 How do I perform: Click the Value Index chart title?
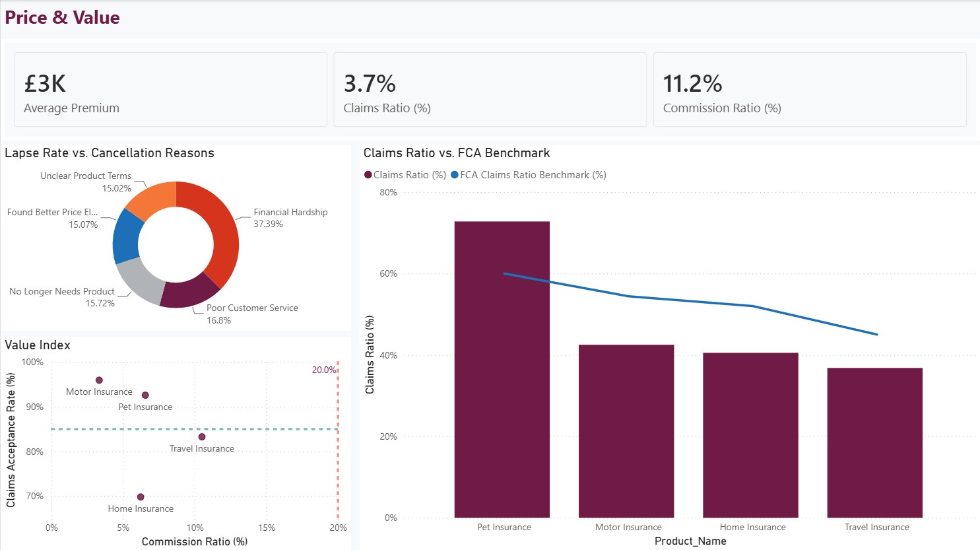38,345
